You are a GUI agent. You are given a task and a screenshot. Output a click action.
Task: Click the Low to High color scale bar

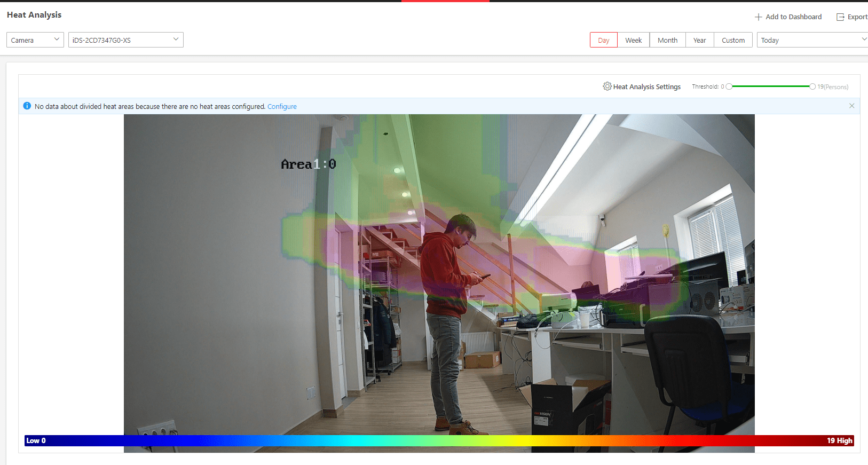[x=439, y=440]
